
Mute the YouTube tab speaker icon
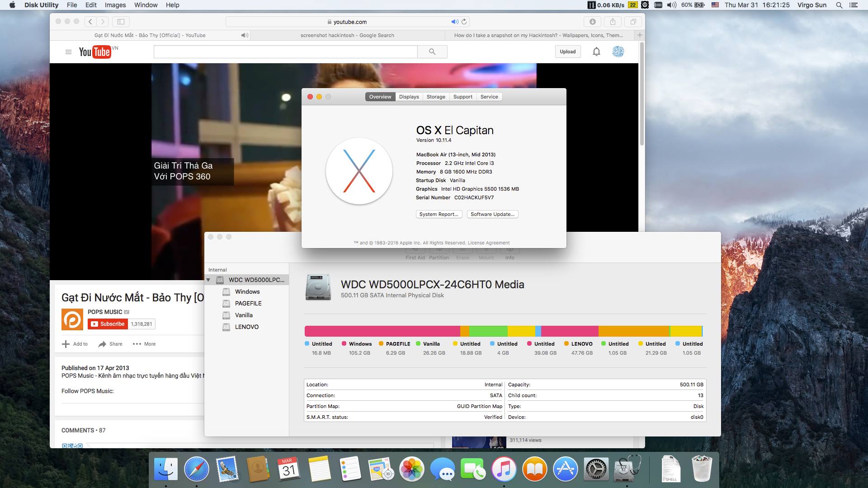coord(245,35)
